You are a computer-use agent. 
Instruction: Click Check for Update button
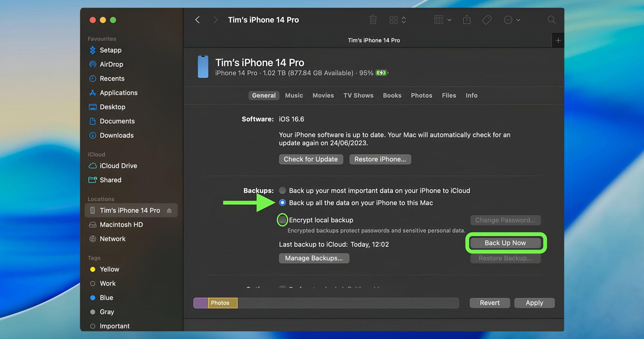pyautogui.click(x=311, y=159)
